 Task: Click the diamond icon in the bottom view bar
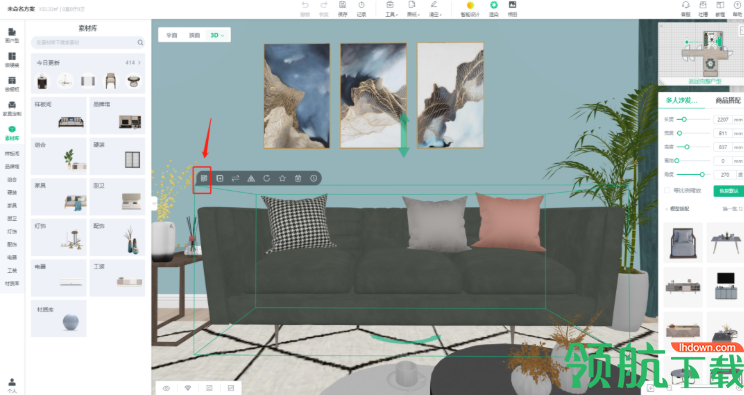point(188,388)
